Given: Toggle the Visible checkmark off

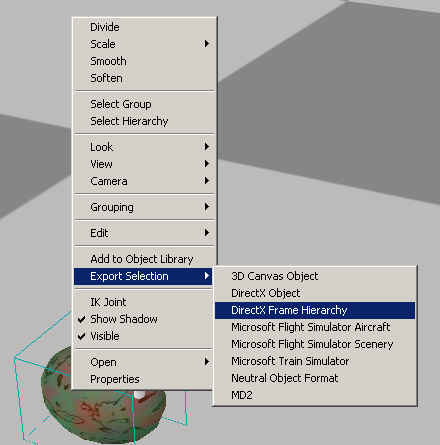Looking at the screenshot, I should coord(82,336).
